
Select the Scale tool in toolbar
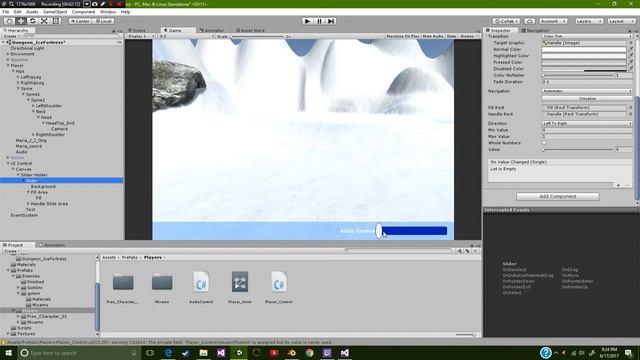(44, 21)
